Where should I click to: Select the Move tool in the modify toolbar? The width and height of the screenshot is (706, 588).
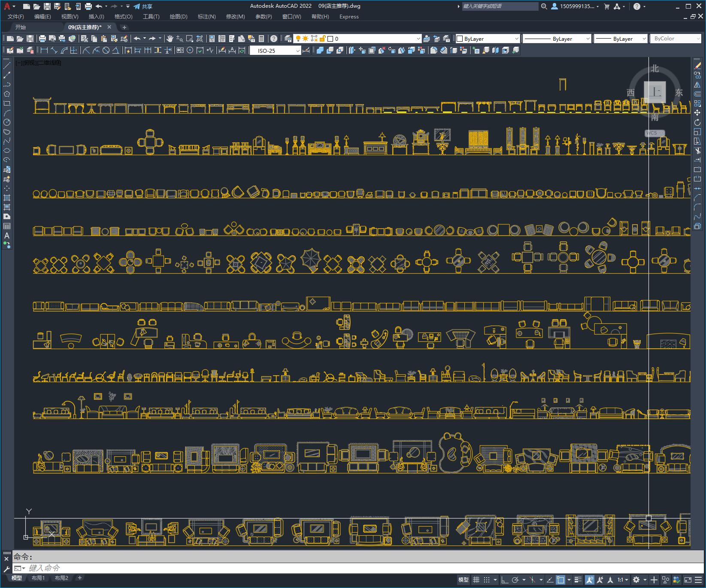697,113
